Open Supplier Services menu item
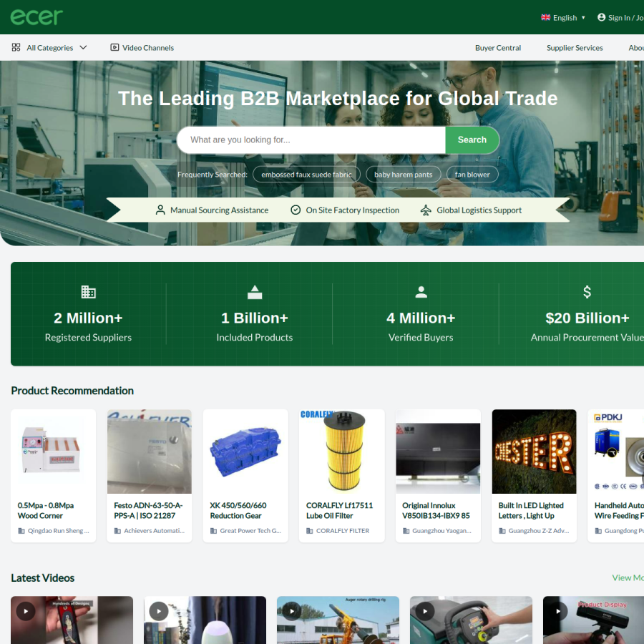644x644 pixels. 575,48
